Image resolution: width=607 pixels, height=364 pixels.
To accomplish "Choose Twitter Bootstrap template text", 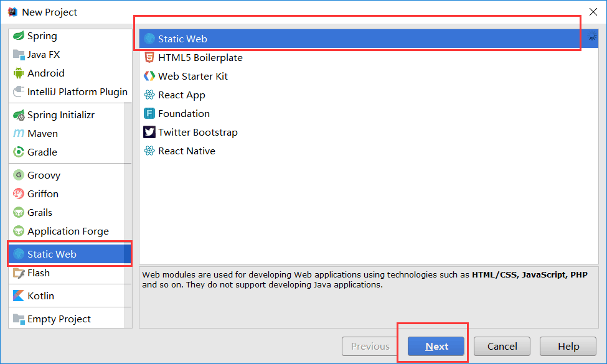I will [x=198, y=133].
